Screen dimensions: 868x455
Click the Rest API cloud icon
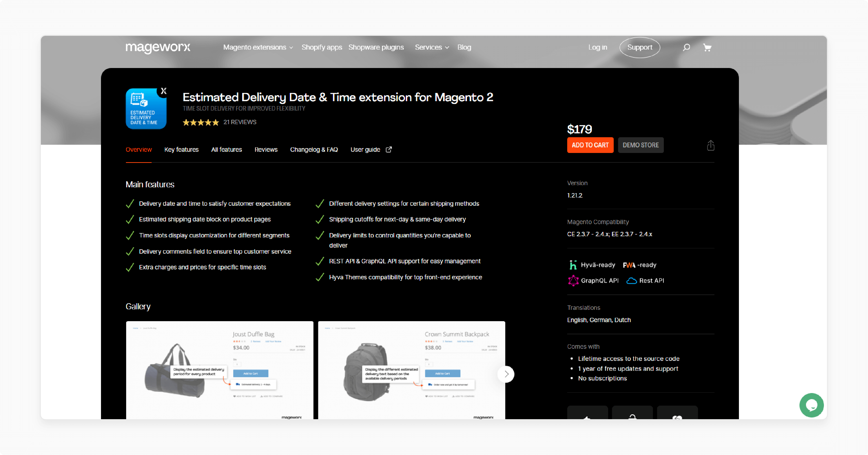pos(631,281)
